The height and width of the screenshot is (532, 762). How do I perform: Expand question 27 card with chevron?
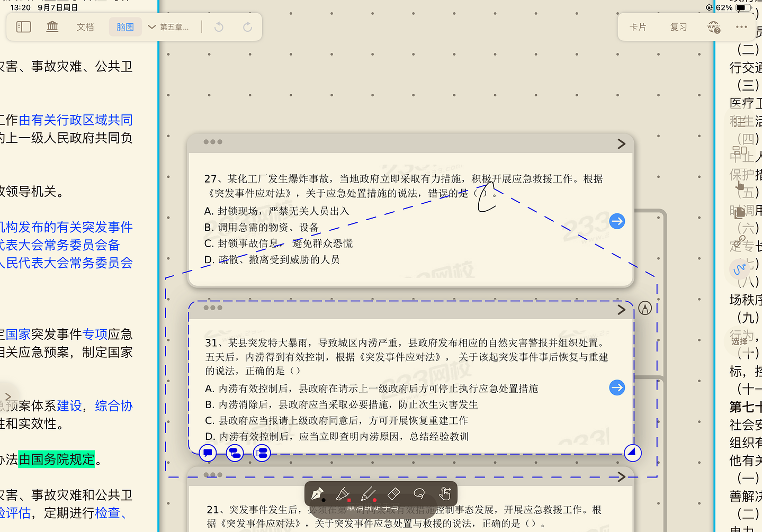[x=622, y=144]
